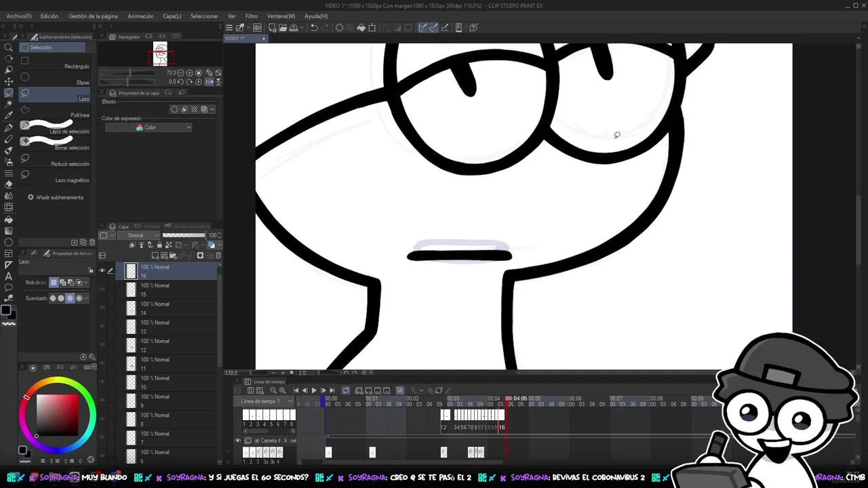Select the third Suavizado anti-aliasing option
The image size is (868, 488).
coord(70,298)
